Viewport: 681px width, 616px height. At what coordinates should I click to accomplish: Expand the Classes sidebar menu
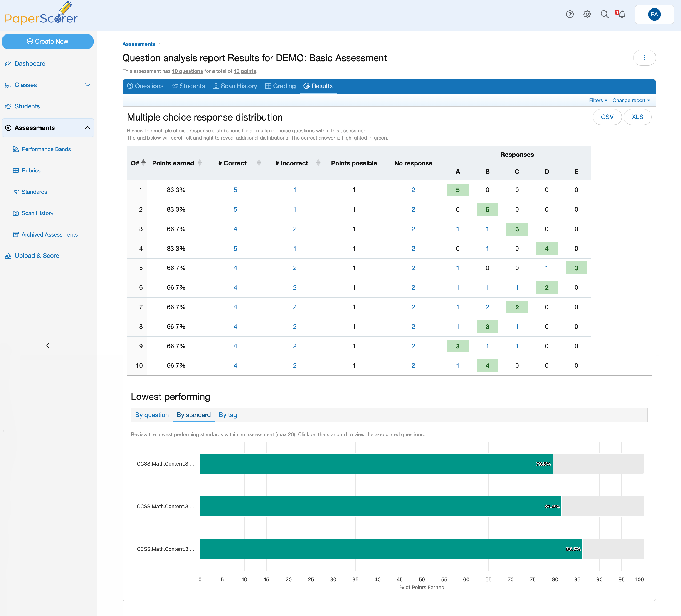[x=48, y=85]
